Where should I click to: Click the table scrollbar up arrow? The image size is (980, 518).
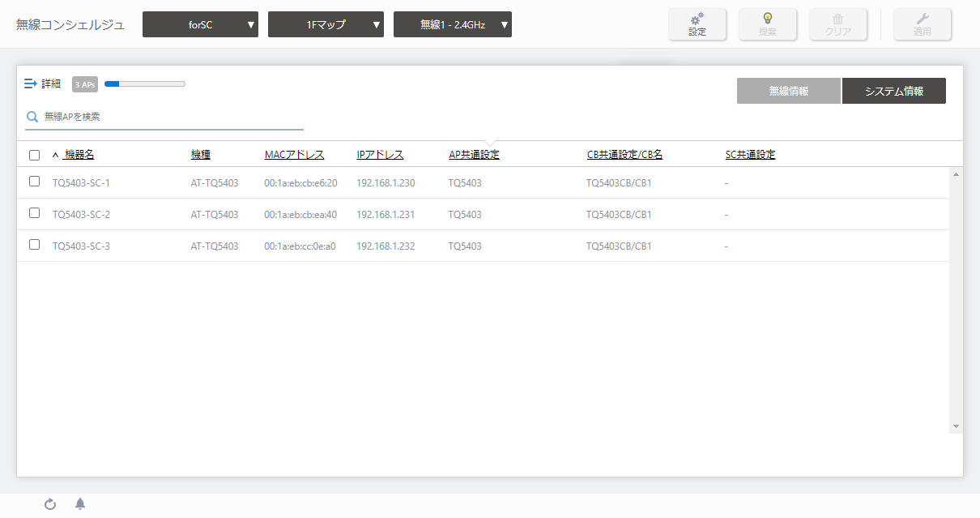(956, 174)
